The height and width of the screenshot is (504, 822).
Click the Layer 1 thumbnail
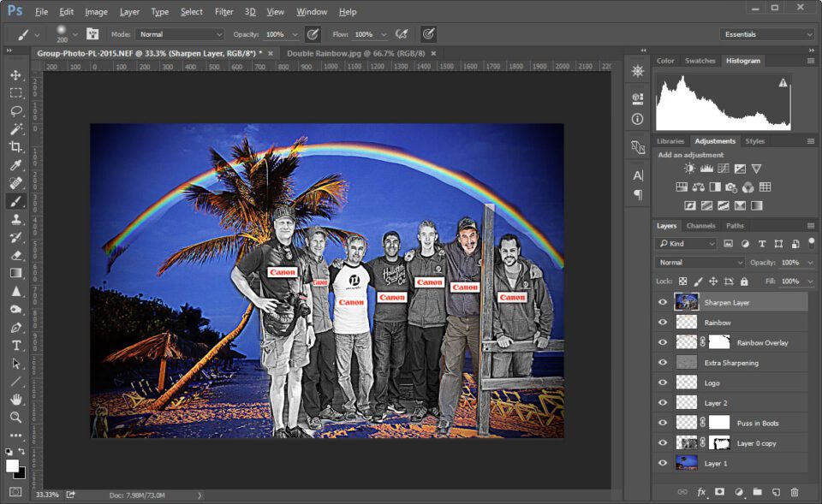tap(686, 463)
